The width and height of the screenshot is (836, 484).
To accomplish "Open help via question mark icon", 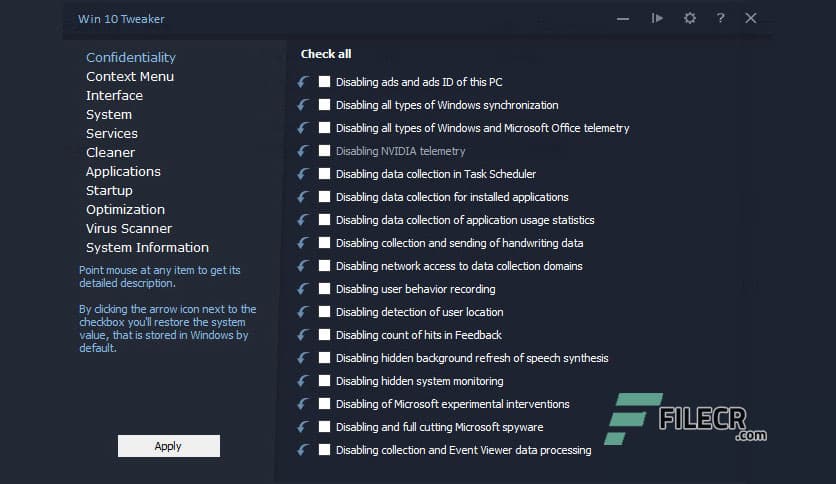I will point(720,18).
